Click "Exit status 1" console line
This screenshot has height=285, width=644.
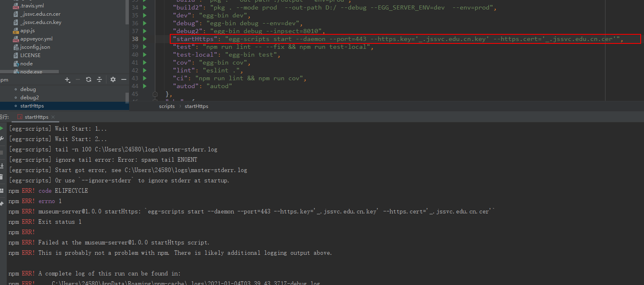45,222
